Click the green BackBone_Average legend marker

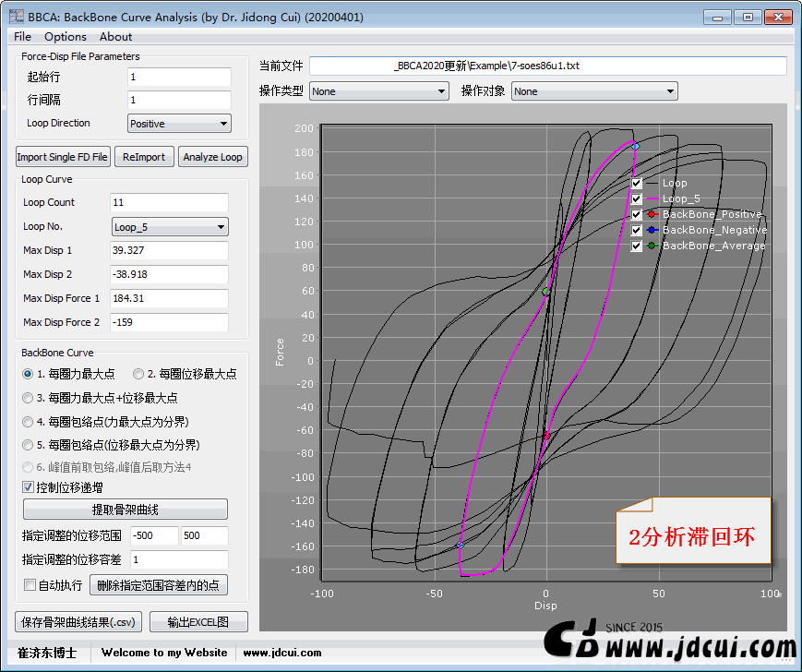pyautogui.click(x=652, y=246)
